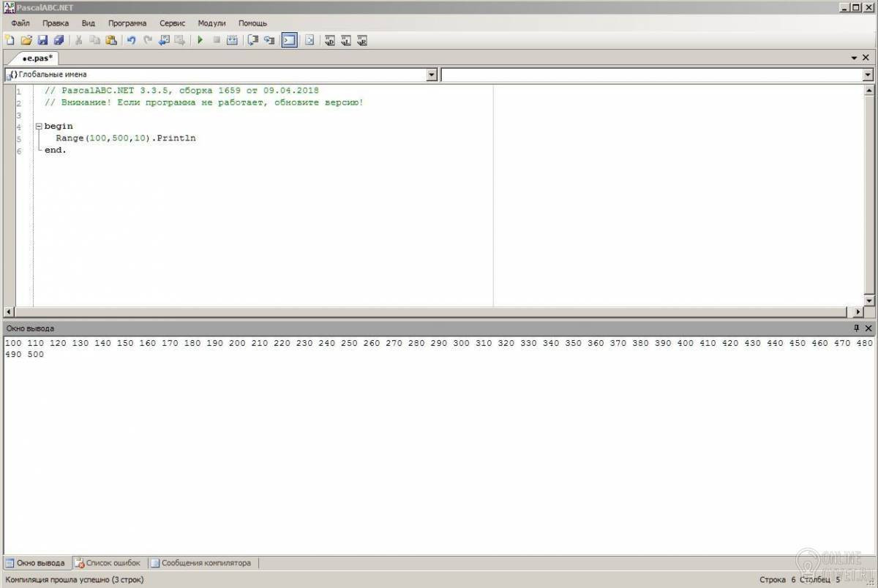Click the Paste clipboard icon
878x588 pixels.
pos(111,40)
